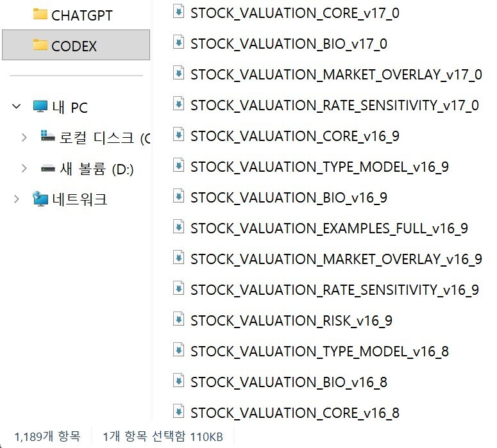Click the 로컬 디스크 drive icon
The height and width of the screenshot is (448, 497).
point(48,137)
